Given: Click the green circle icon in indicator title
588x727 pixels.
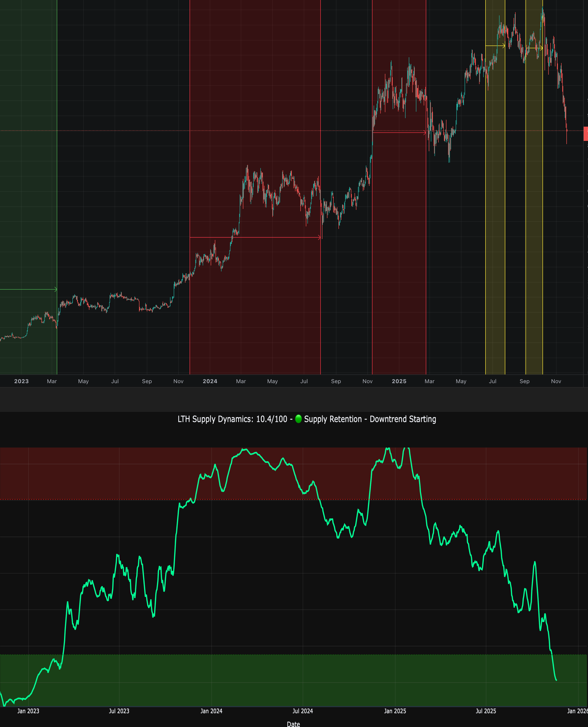Looking at the screenshot, I should [298, 419].
